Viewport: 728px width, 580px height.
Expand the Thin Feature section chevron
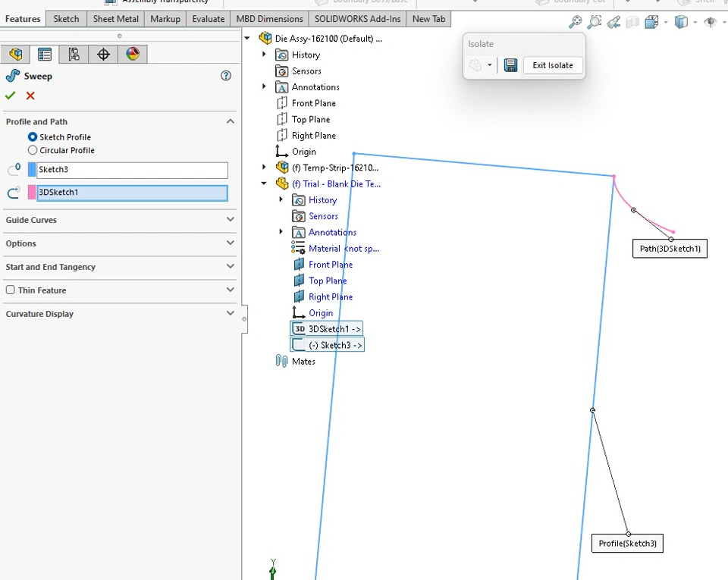[231, 290]
